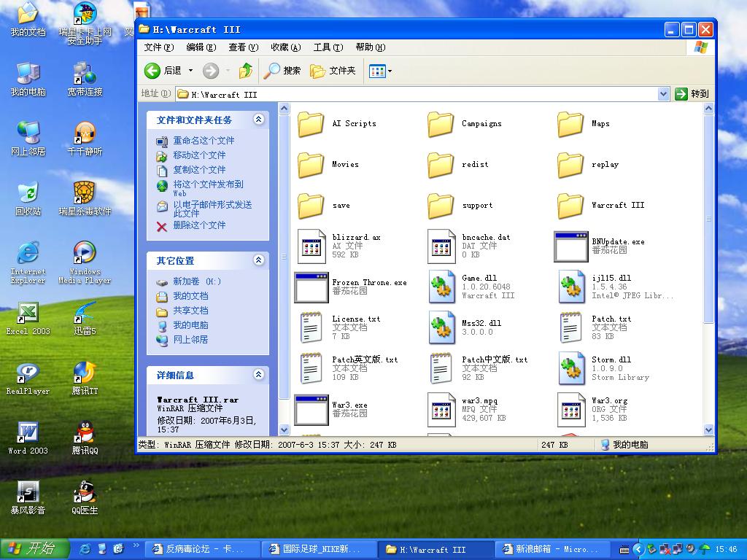Open the 查看(V) menu
747x560 pixels.
[x=244, y=47]
